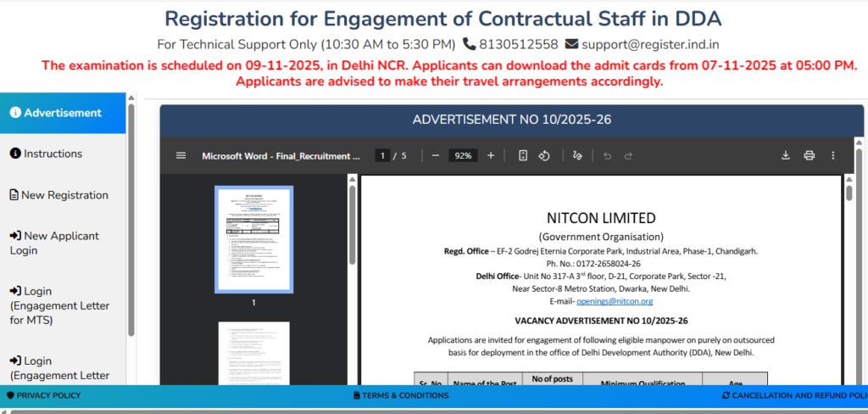868x414 pixels.
Task: Open the Instructions sidebar item
Action: pos(63,154)
